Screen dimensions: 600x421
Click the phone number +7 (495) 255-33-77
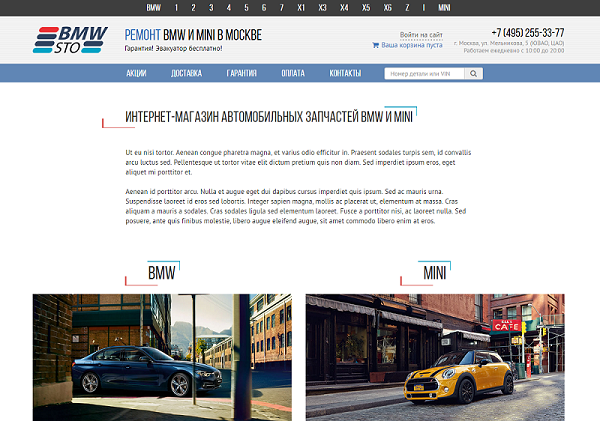tap(528, 33)
